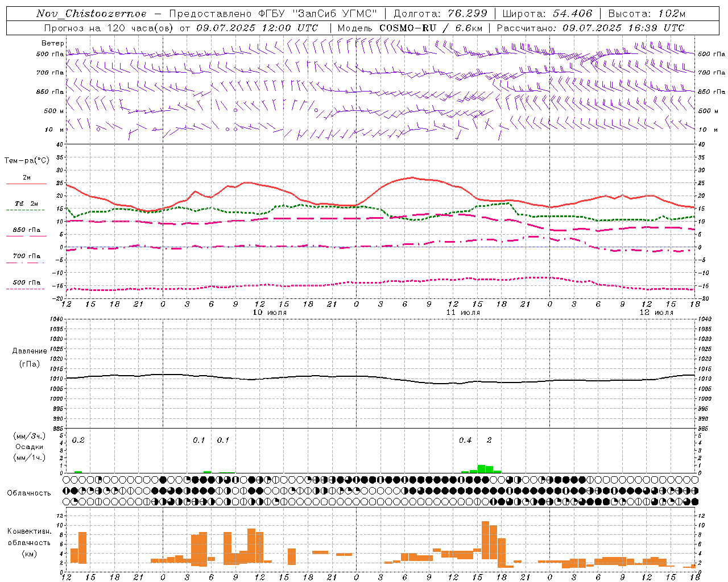Click the 'Осадки' precipitation label
This screenshot has width=728, height=582.
point(29,447)
